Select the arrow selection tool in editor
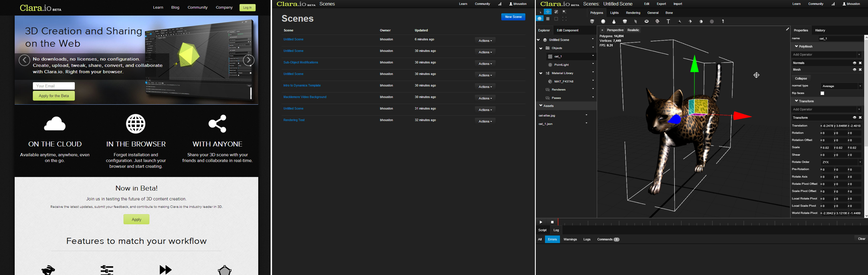Screen dimensions: 868x275 tap(540, 12)
